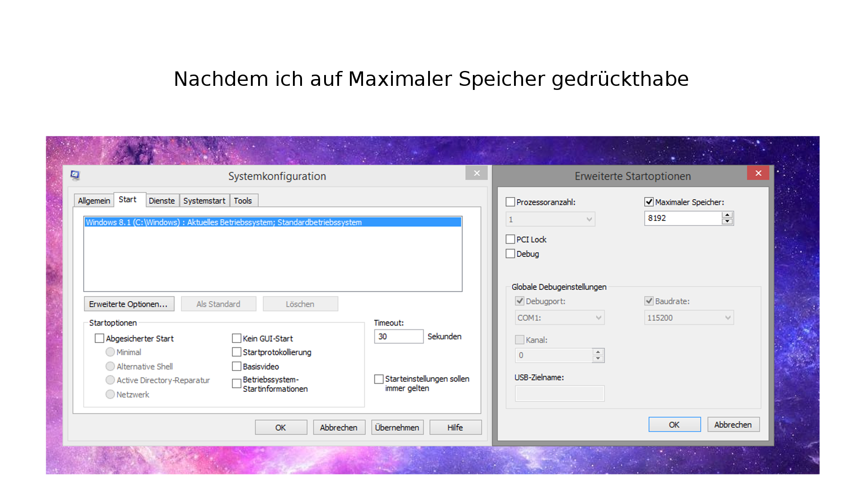Enable the Prozessoranzahl checkbox

tap(510, 202)
